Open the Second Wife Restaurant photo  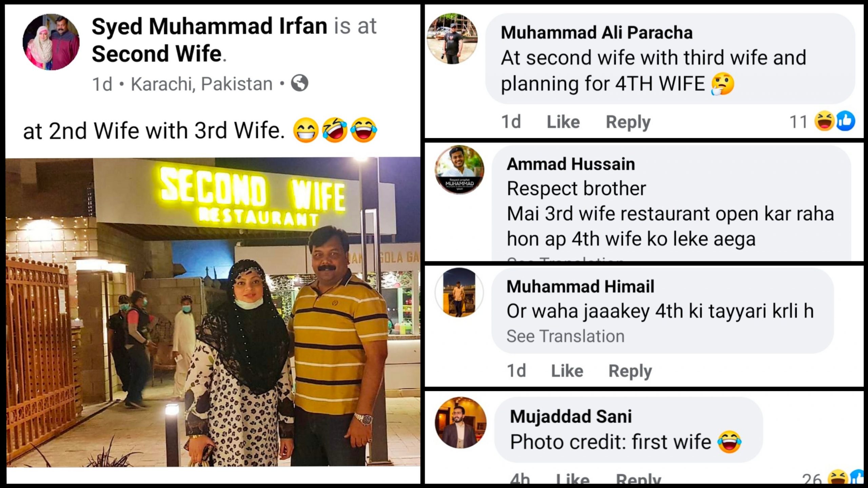[213, 312]
